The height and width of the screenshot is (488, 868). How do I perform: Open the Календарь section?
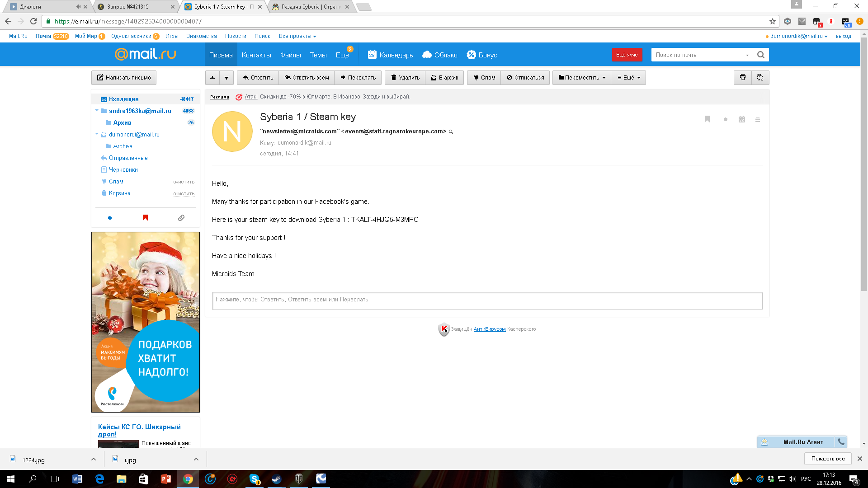coord(390,55)
